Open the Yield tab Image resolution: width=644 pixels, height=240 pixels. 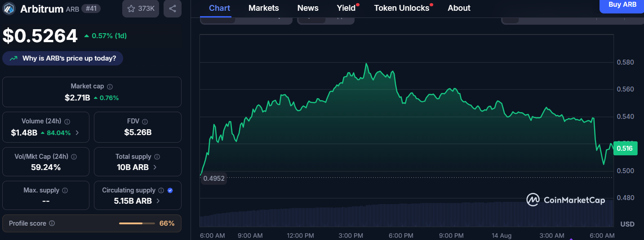pos(346,8)
